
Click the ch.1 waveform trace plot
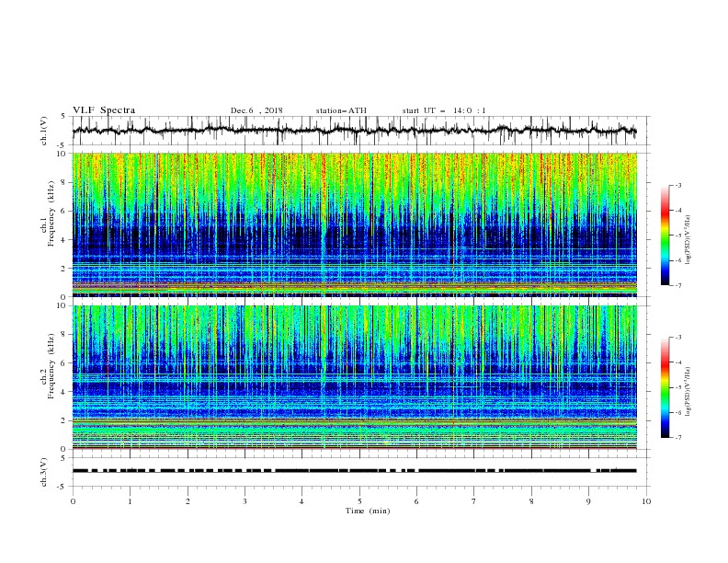[x=355, y=131]
